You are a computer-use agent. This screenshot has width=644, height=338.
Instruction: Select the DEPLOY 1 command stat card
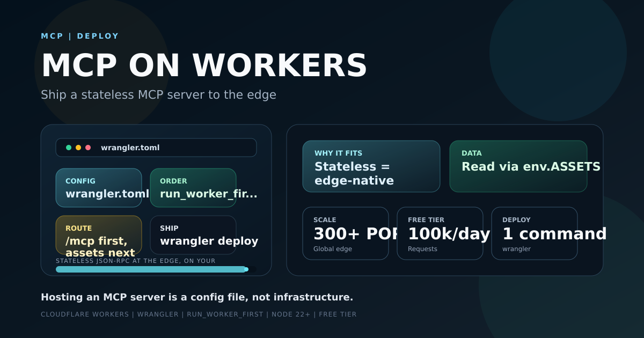click(x=535, y=233)
